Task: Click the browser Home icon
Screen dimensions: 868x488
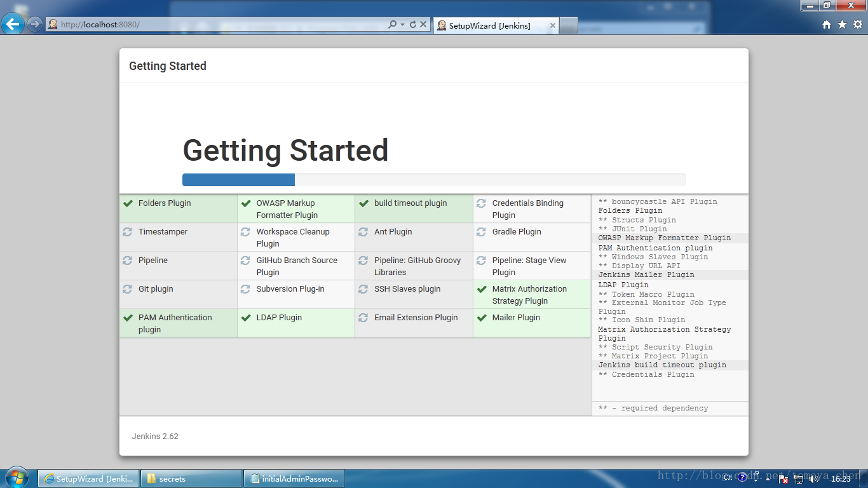Action: coord(827,24)
